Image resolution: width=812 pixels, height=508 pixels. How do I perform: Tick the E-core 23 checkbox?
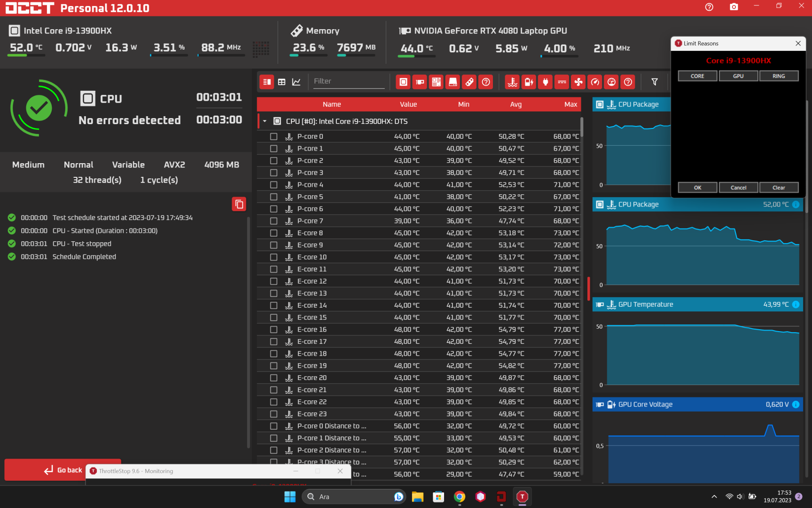pyautogui.click(x=273, y=414)
